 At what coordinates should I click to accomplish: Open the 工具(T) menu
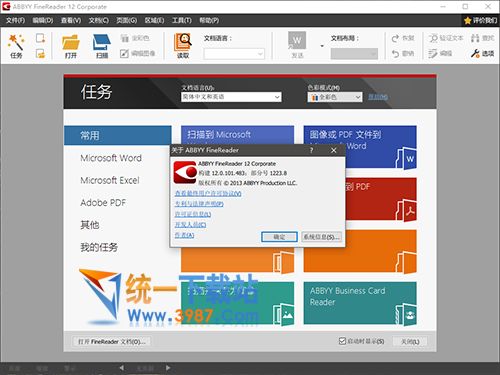tap(182, 20)
